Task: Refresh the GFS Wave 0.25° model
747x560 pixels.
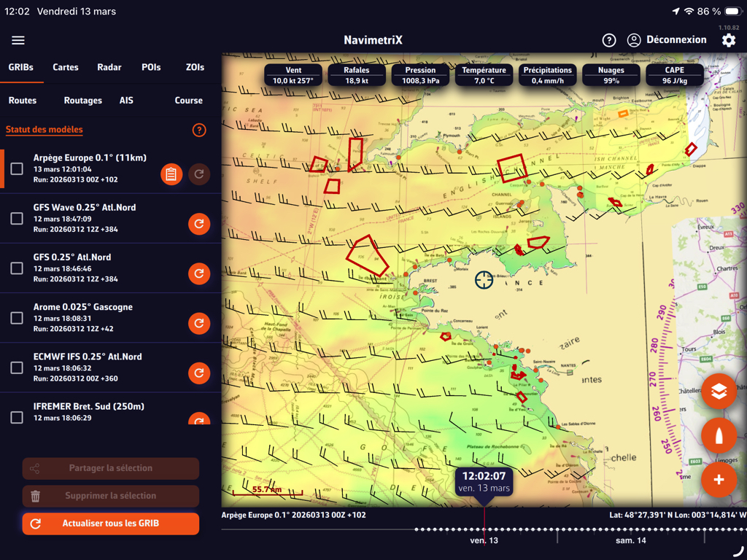Action: (199, 224)
